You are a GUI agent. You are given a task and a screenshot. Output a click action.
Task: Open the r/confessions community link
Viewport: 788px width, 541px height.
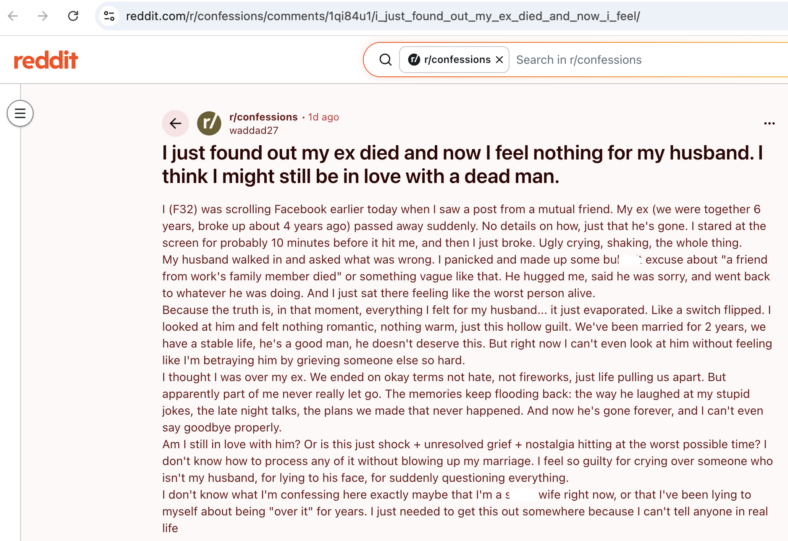pos(263,117)
